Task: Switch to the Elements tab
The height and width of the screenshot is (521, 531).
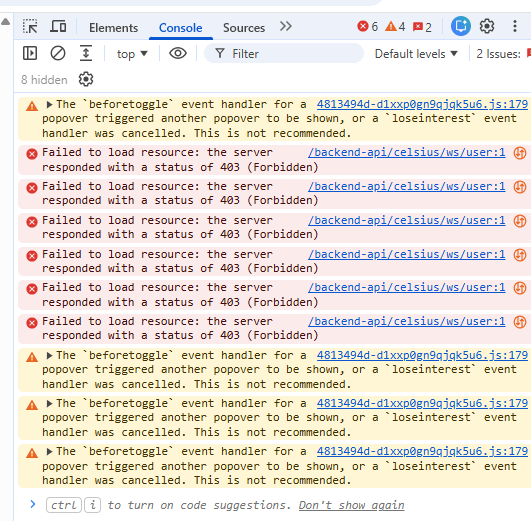Action: [x=113, y=28]
